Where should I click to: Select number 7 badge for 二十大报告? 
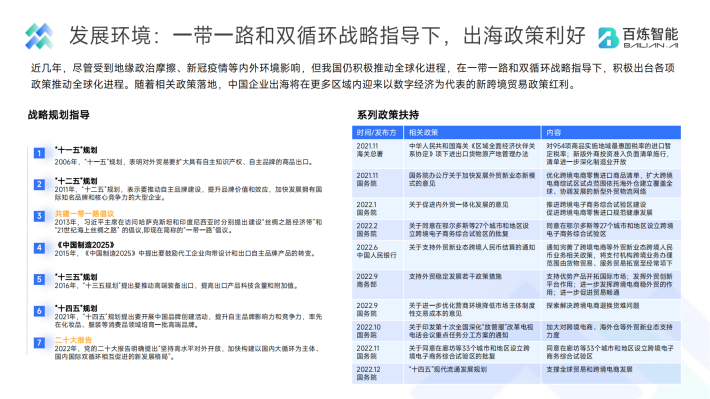pos(39,343)
